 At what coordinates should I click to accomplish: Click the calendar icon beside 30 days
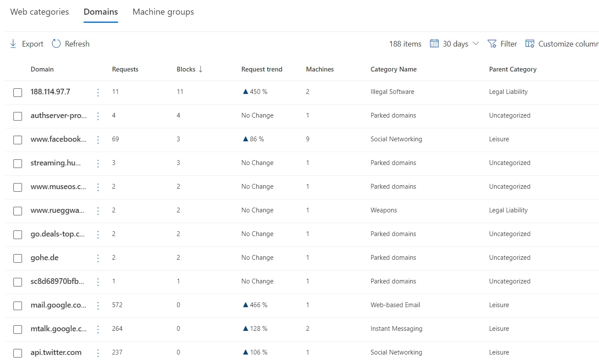click(434, 44)
